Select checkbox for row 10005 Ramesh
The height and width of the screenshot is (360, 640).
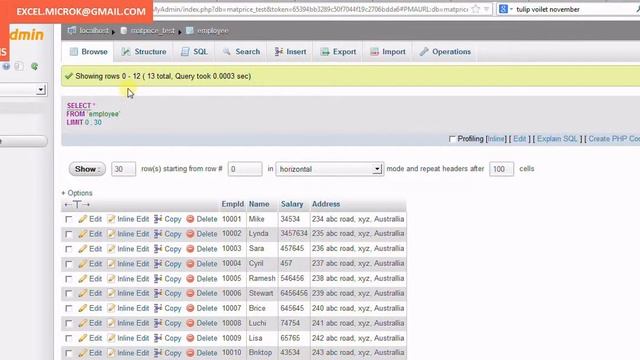click(x=69, y=279)
